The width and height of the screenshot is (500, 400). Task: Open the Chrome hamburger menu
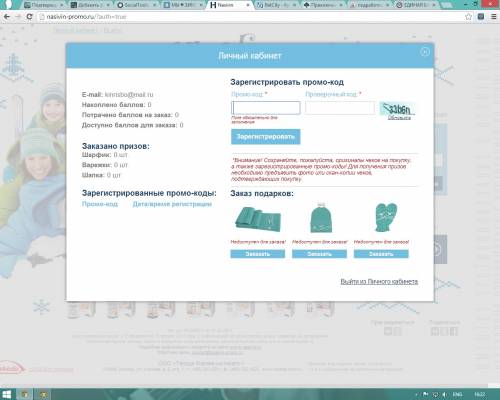pyautogui.click(x=494, y=17)
